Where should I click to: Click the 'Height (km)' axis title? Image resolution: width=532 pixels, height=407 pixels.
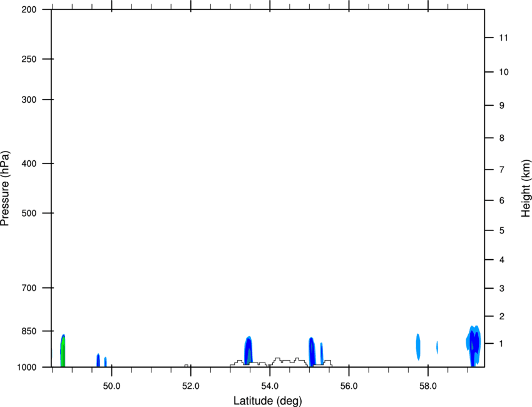[526, 188]
